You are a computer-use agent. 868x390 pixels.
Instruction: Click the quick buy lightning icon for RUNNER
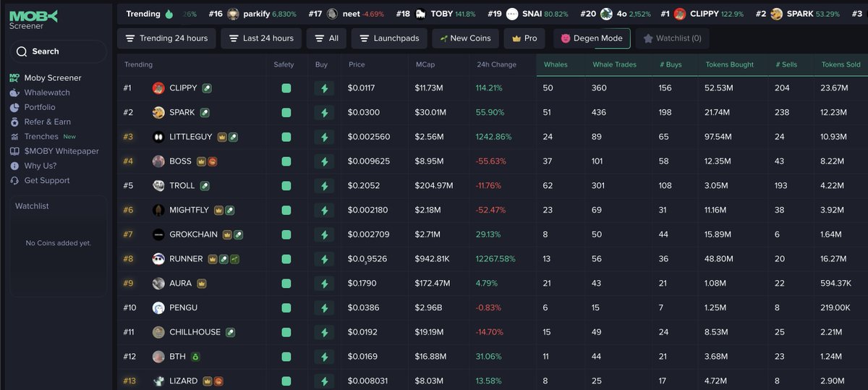pos(324,259)
